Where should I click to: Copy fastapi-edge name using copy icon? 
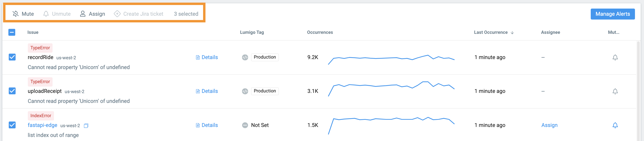[86, 126]
